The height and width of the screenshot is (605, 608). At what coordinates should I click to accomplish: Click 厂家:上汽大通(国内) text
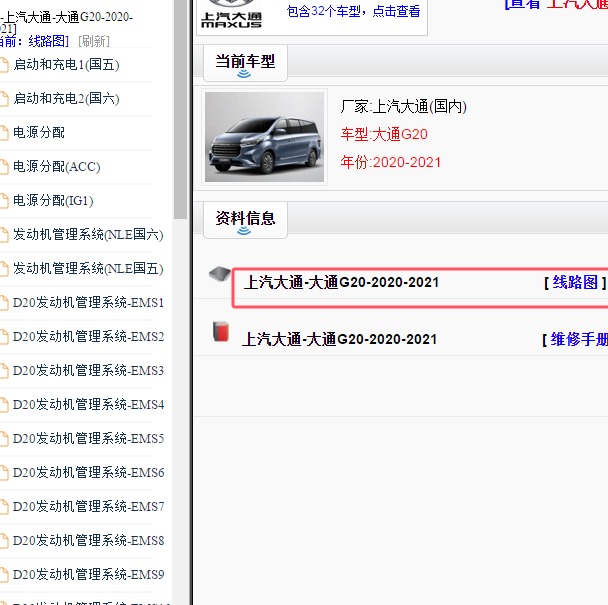pyautogui.click(x=404, y=106)
